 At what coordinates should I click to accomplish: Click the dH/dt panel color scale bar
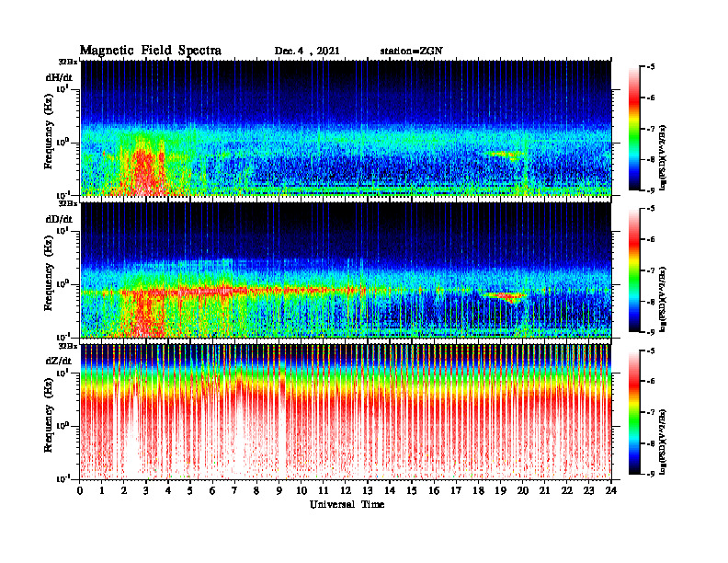[634, 129]
